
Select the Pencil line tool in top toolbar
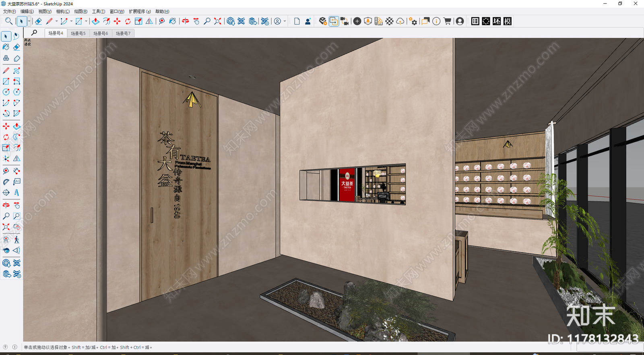point(50,21)
